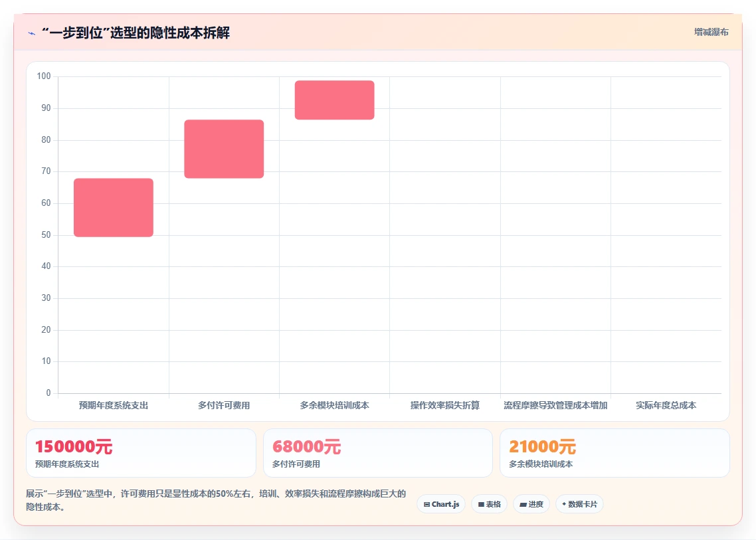756x540 pixels.
Task: Click the description text starting with 展示
Action: 216,500
